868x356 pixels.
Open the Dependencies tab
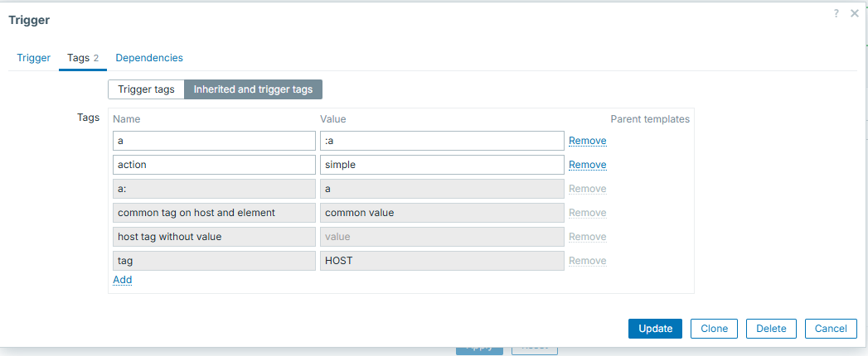(x=149, y=58)
